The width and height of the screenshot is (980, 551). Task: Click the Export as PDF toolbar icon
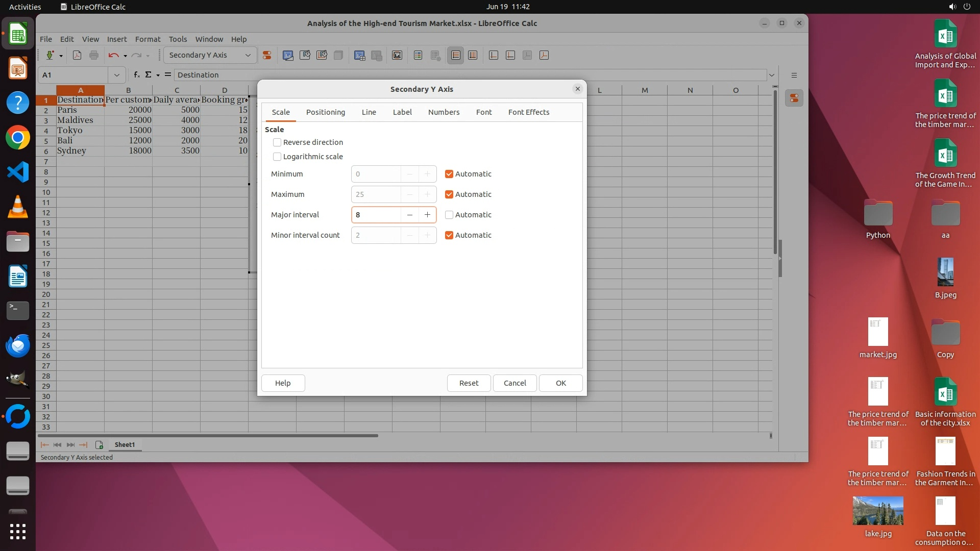77,55
